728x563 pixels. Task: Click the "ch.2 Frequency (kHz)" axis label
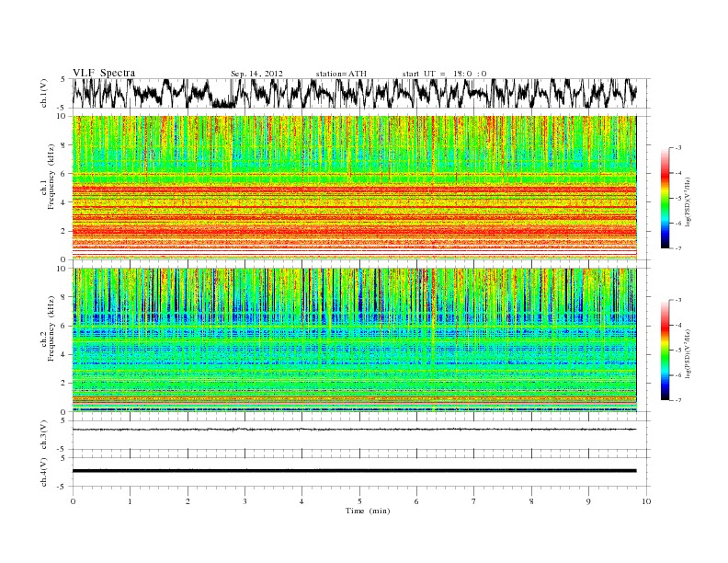coord(48,327)
